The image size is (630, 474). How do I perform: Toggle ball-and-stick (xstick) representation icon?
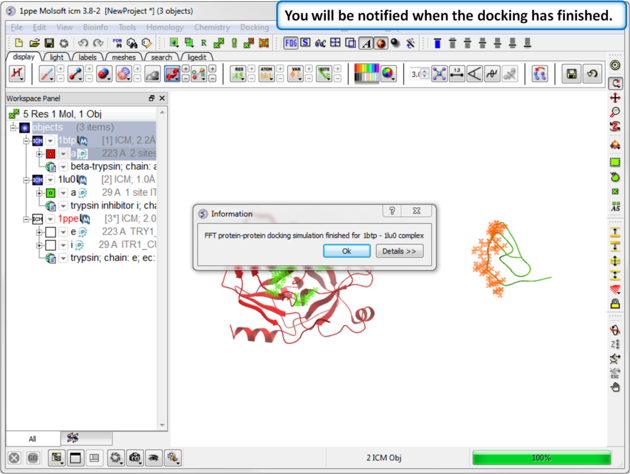coord(75,74)
